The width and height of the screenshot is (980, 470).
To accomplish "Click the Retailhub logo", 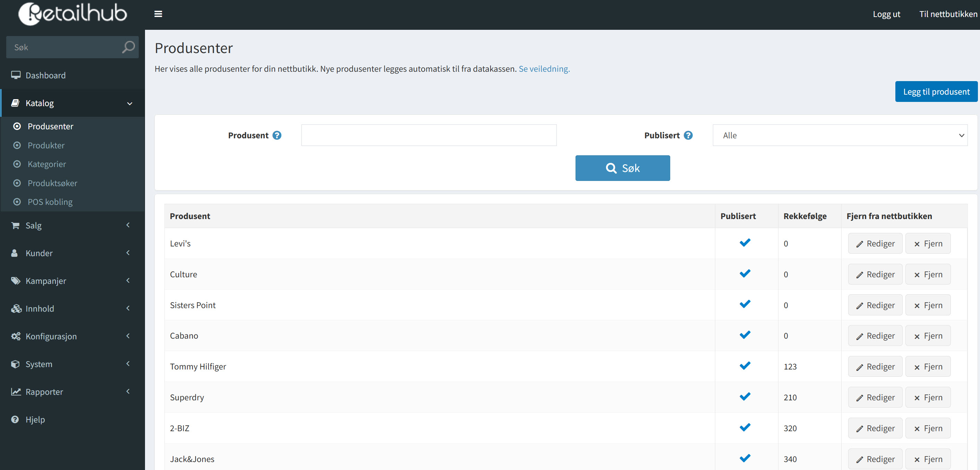I will point(72,14).
